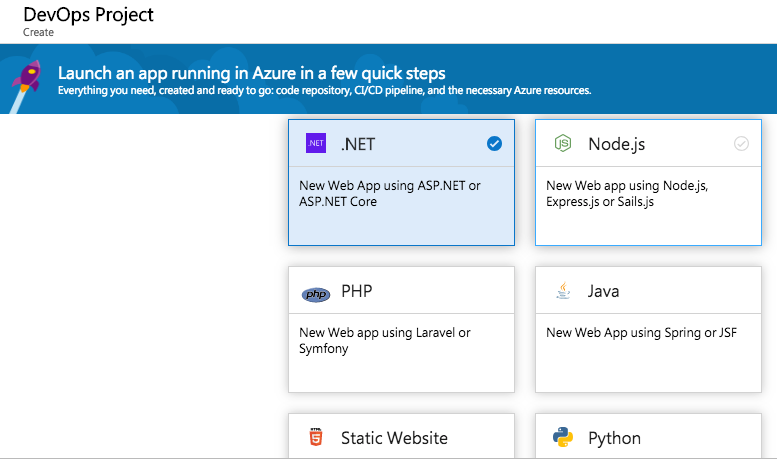The height and width of the screenshot is (459, 777).
Task: Click the .NET purple logo icon
Action: [x=316, y=143]
